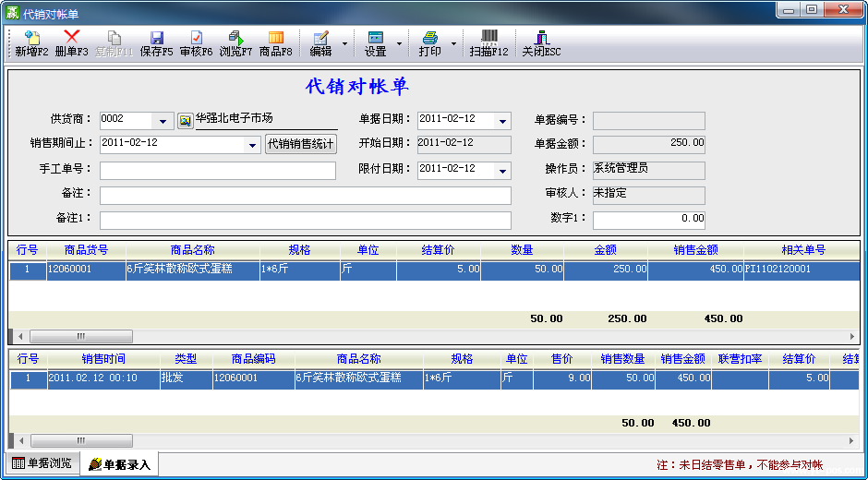Click the 单据金额 value 250.00
This screenshot has width=868, height=480.
[x=649, y=145]
